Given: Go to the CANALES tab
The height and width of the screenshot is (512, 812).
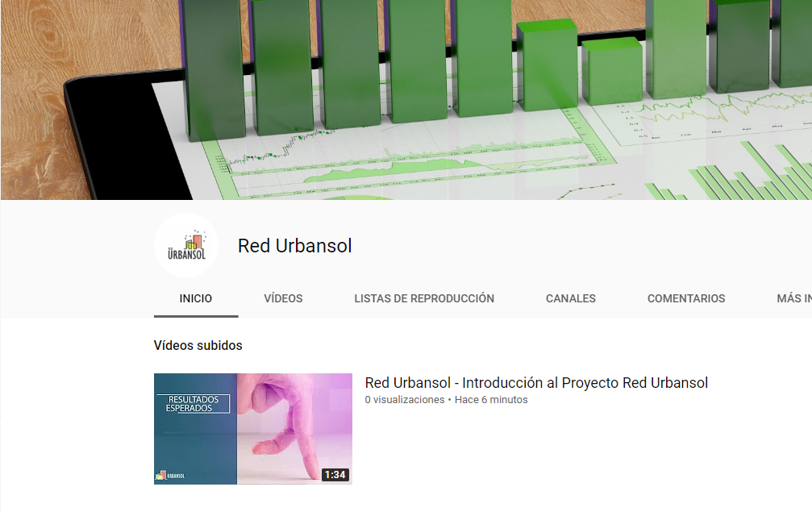Looking at the screenshot, I should click(x=571, y=298).
